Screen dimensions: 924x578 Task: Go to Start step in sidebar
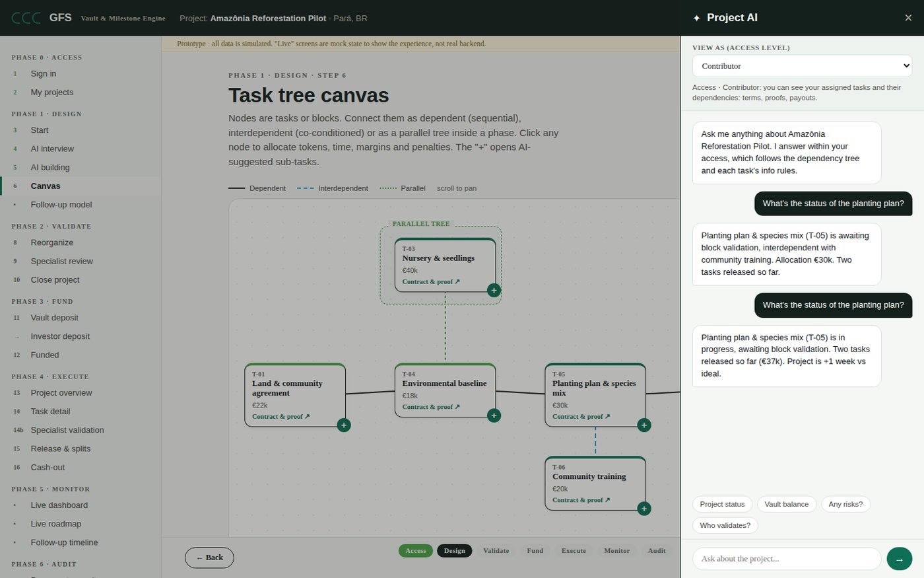coord(81,130)
